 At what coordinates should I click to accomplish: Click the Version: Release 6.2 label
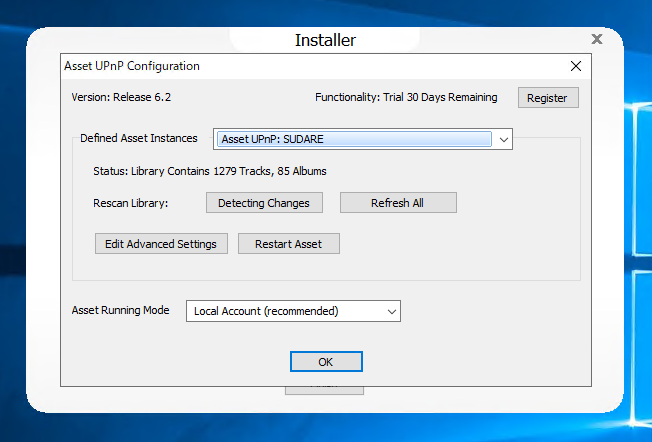coord(121,97)
